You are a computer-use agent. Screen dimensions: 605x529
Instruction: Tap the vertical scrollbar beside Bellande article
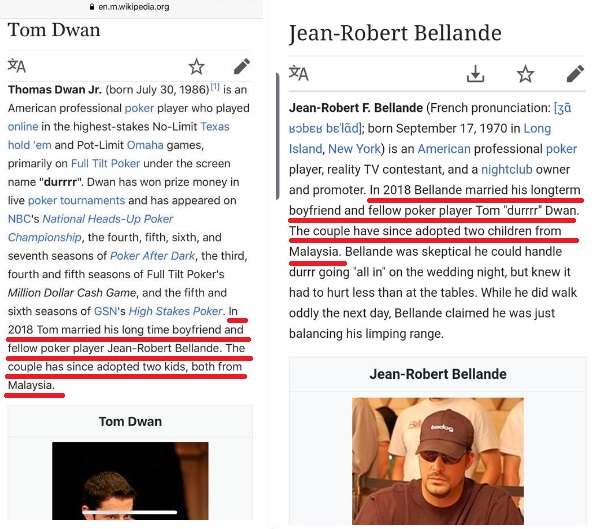(x=277, y=136)
